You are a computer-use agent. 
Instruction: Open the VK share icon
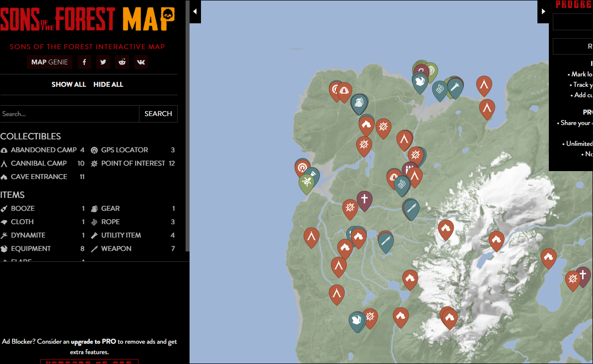pos(141,62)
